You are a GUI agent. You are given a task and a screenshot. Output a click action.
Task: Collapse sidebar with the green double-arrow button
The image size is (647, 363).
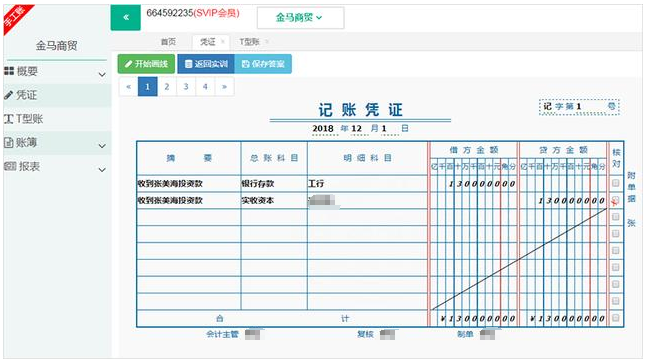click(125, 17)
